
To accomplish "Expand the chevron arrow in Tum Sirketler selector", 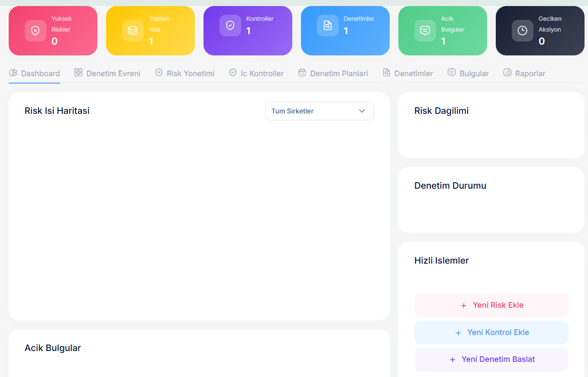I will pos(362,111).
